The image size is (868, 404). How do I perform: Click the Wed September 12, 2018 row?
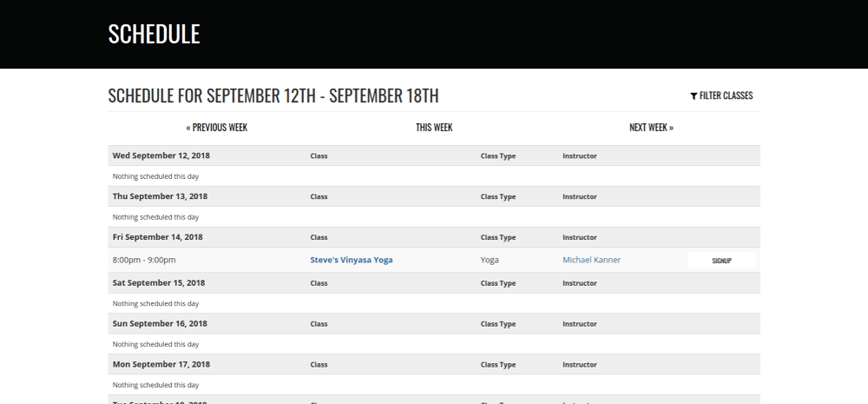click(x=161, y=156)
